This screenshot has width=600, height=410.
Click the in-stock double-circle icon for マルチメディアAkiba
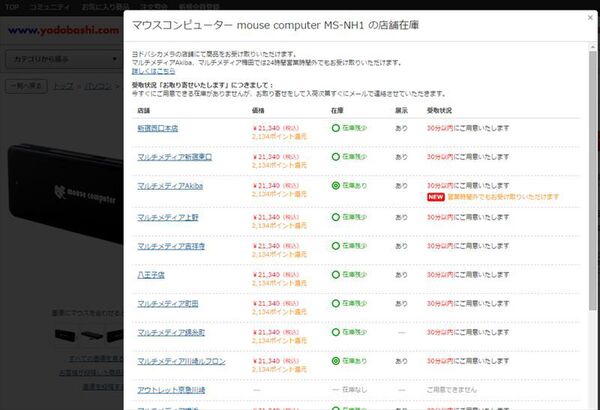[336, 186]
